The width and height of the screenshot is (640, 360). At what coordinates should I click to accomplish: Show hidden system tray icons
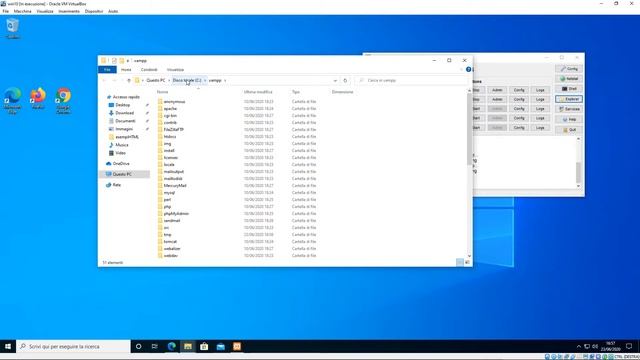point(578,346)
